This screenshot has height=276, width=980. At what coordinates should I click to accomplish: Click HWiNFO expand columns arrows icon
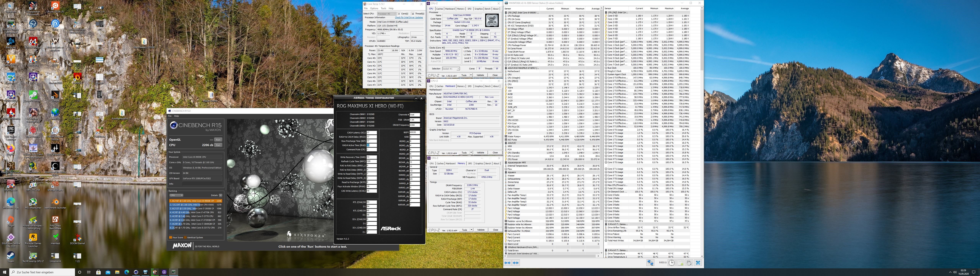pyautogui.click(x=507, y=263)
